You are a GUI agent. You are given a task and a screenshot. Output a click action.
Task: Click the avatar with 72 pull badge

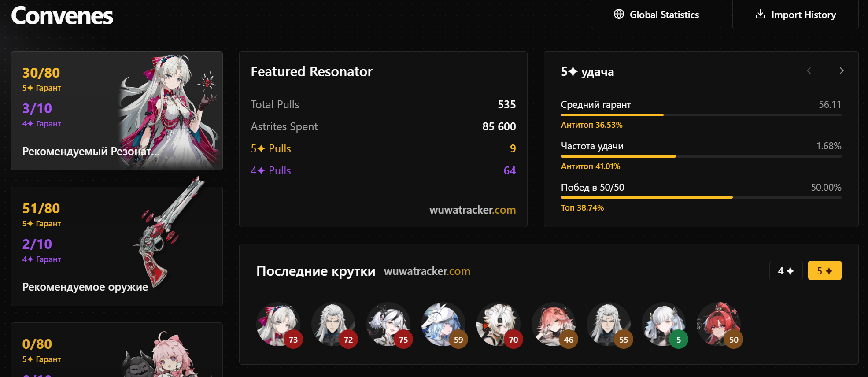point(333,324)
